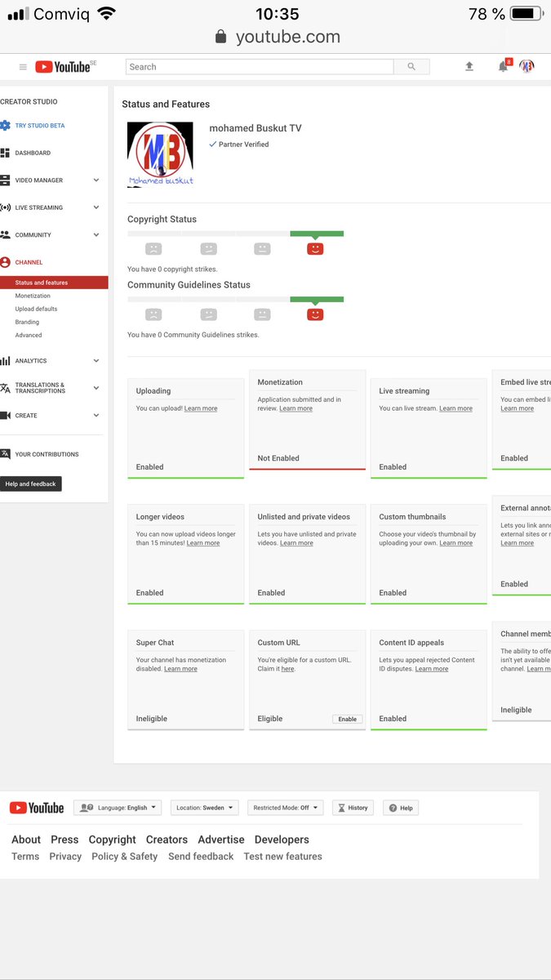The image size is (551, 980).
Task: Click the search magnifier button
Action: (411, 67)
